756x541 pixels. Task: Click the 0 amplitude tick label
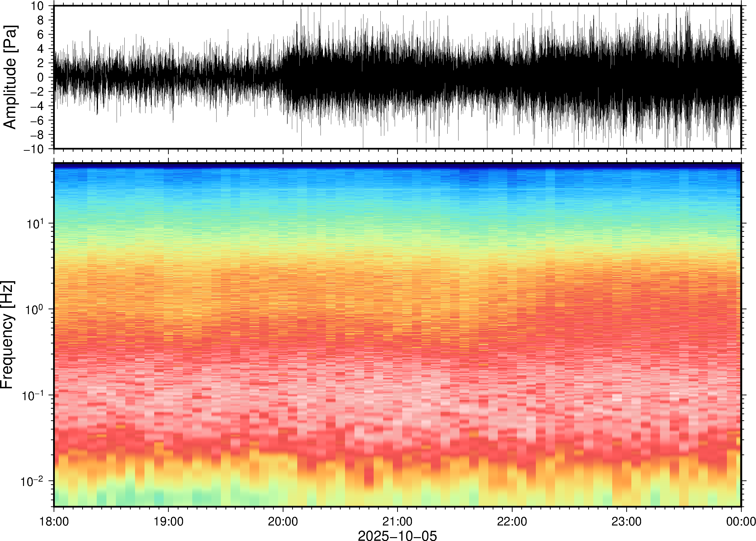click(41, 78)
